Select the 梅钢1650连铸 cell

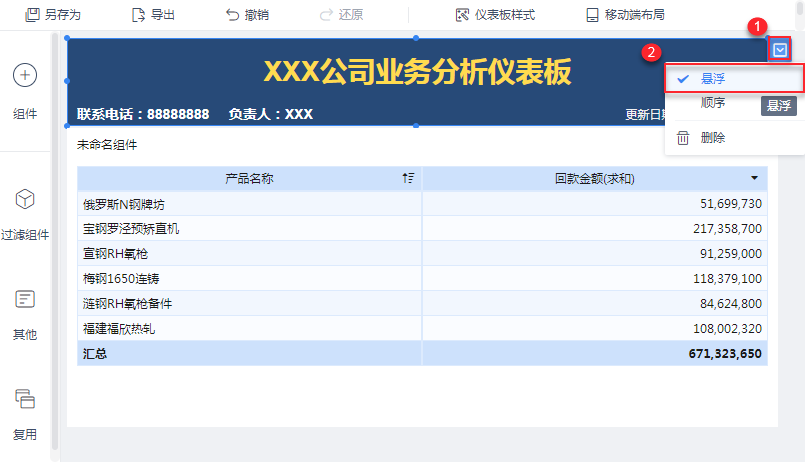click(250, 279)
